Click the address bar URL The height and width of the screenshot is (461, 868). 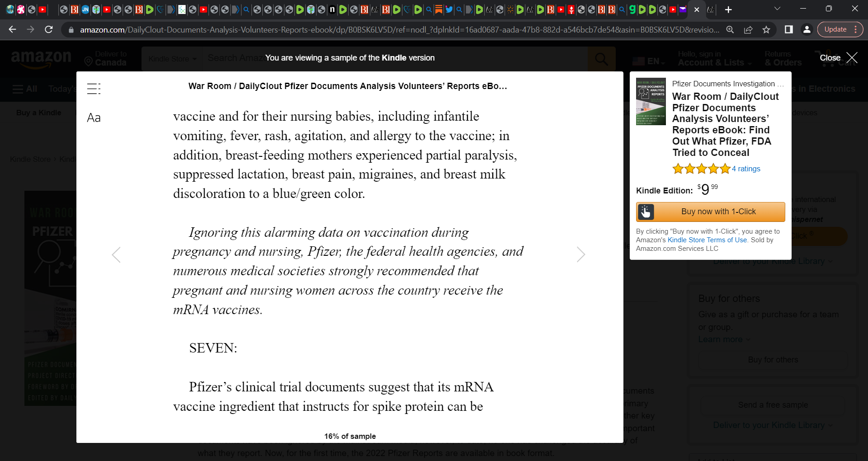[x=400, y=30]
